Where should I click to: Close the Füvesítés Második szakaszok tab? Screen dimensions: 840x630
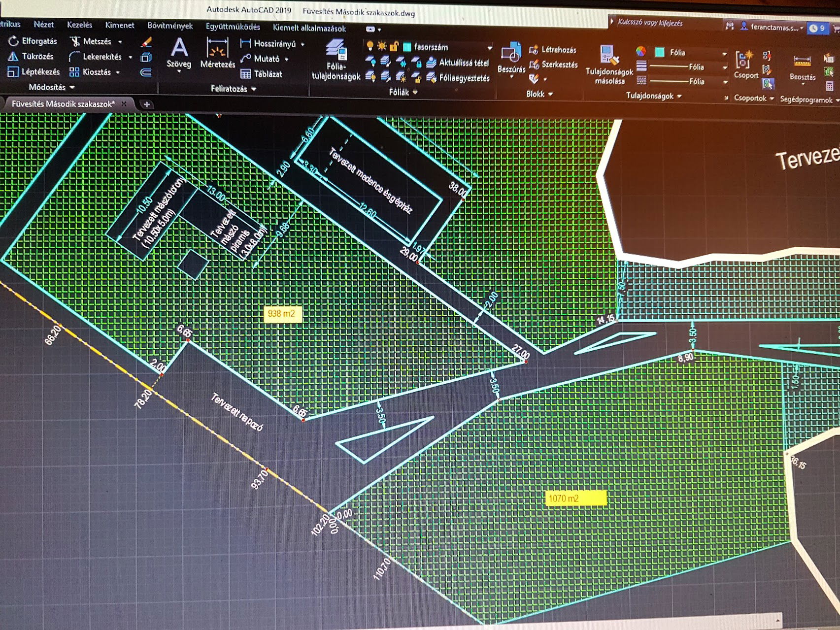(x=124, y=104)
